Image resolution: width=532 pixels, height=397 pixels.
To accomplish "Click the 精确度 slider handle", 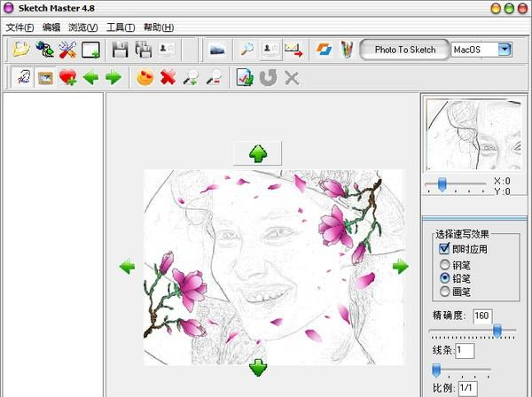I will [497, 331].
